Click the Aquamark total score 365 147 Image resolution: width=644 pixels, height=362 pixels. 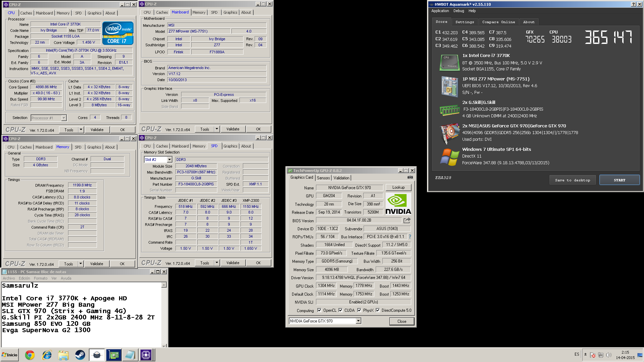608,37
